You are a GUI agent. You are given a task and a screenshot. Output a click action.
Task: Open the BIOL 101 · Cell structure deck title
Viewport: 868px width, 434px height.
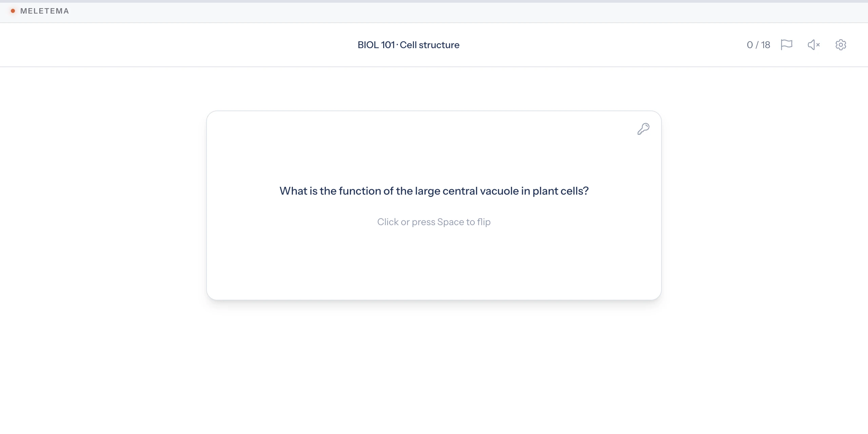[x=408, y=45]
